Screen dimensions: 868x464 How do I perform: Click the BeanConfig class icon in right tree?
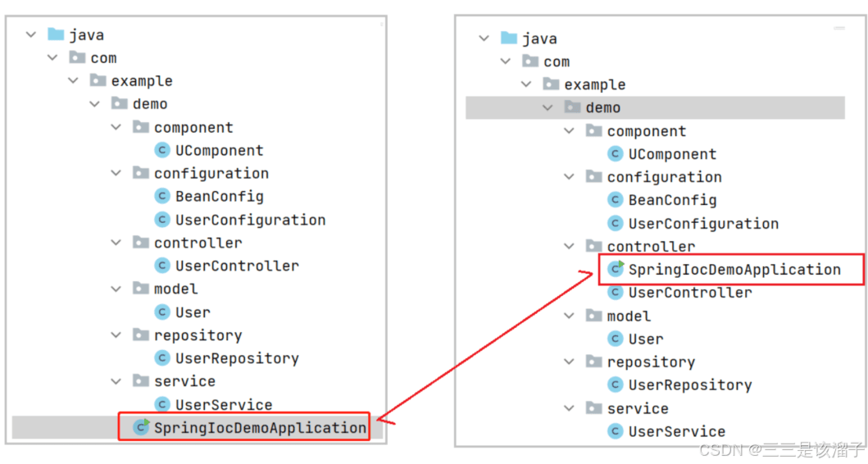coord(616,200)
